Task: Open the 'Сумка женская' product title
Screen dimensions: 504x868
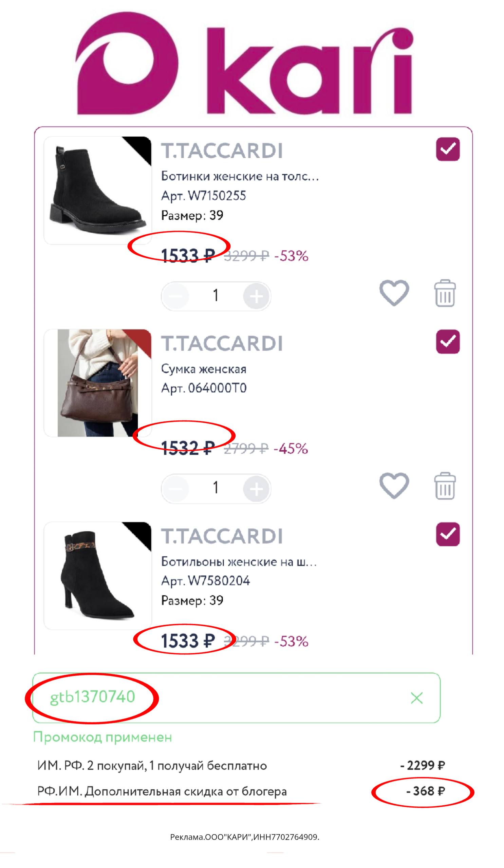Action: click(203, 369)
